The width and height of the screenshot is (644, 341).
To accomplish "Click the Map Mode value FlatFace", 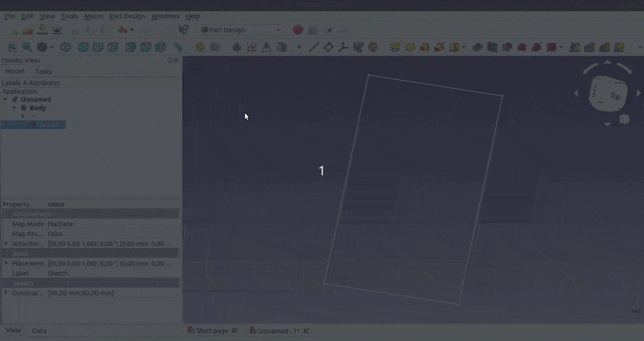I will click(60, 224).
